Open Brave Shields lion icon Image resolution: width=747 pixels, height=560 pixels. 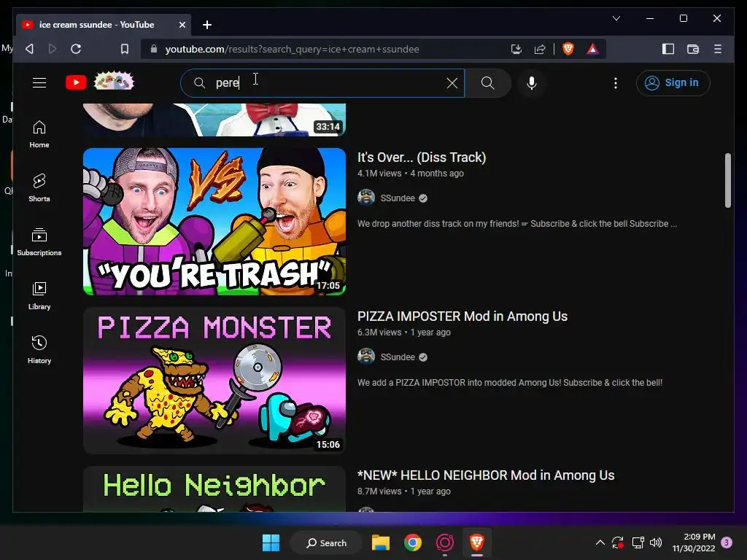568,49
